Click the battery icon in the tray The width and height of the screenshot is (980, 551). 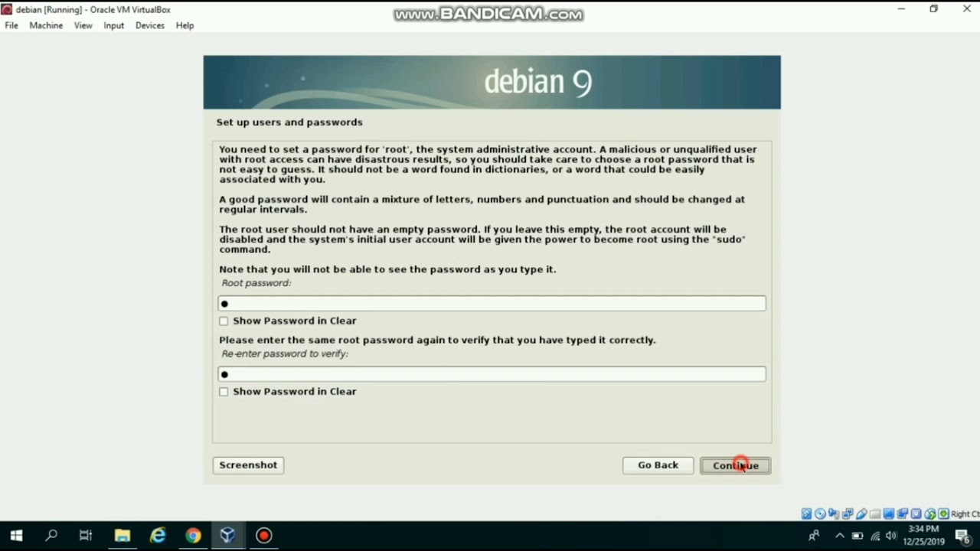(857, 536)
